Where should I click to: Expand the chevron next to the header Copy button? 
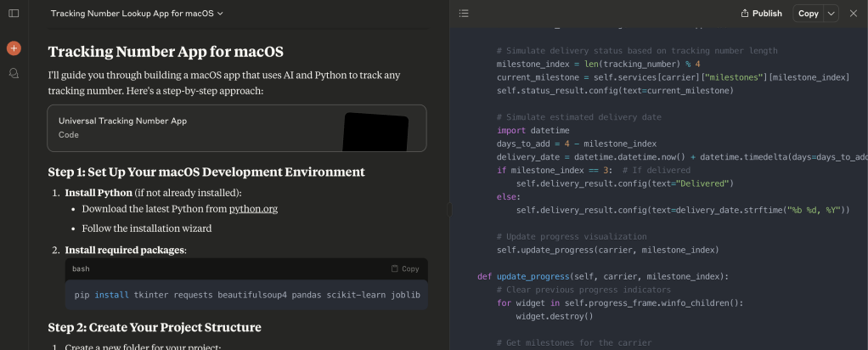pyautogui.click(x=831, y=14)
